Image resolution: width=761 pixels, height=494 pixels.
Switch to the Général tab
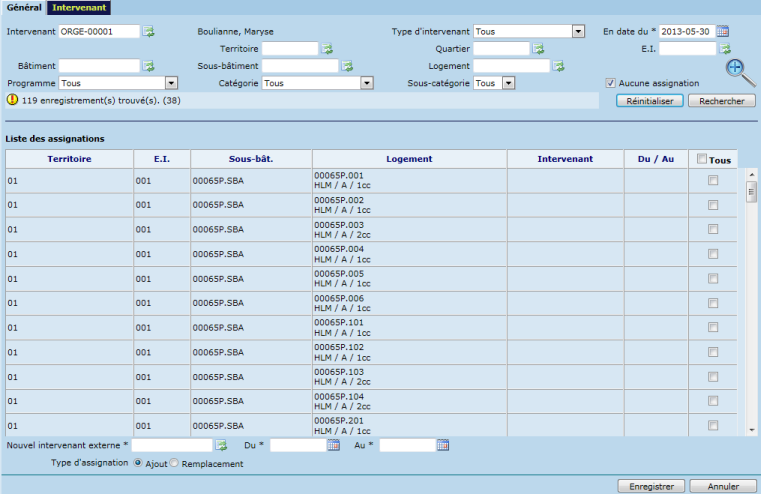(24, 7)
